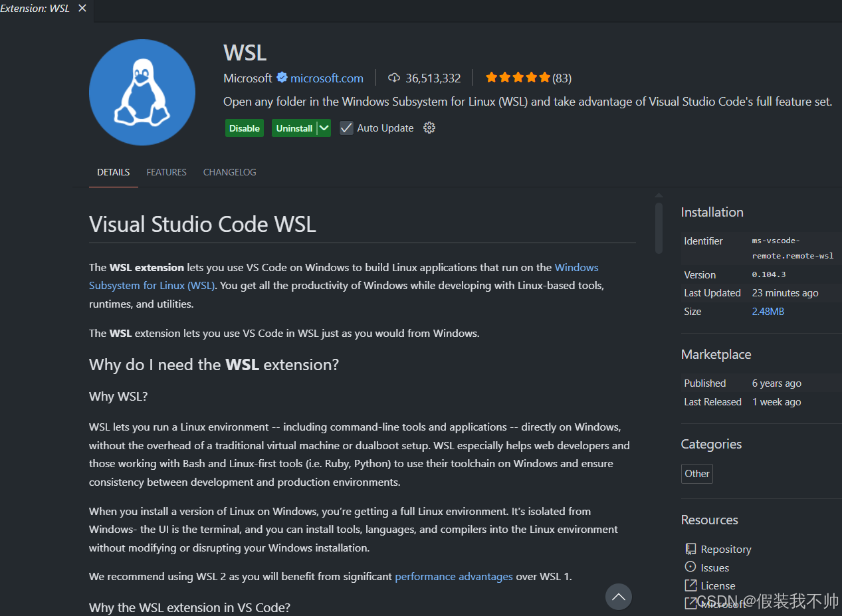Click the Marketplace section heading
Screen dimensions: 842x616
pos(716,354)
